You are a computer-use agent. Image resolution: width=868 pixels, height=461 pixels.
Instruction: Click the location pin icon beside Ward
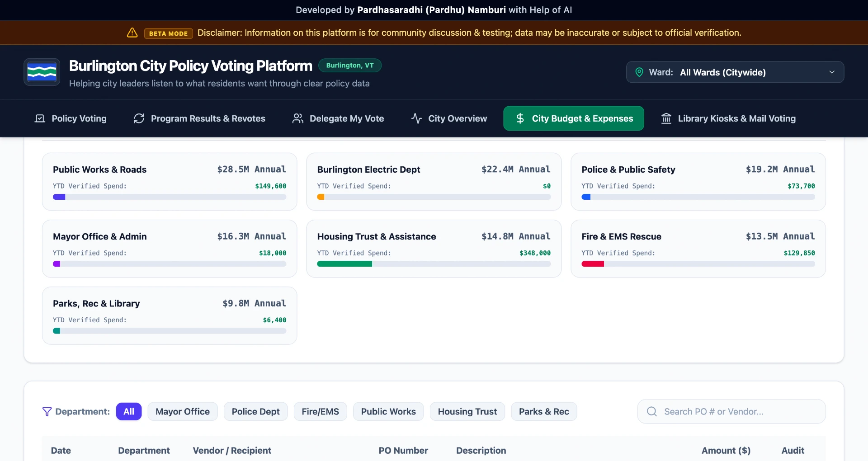639,72
